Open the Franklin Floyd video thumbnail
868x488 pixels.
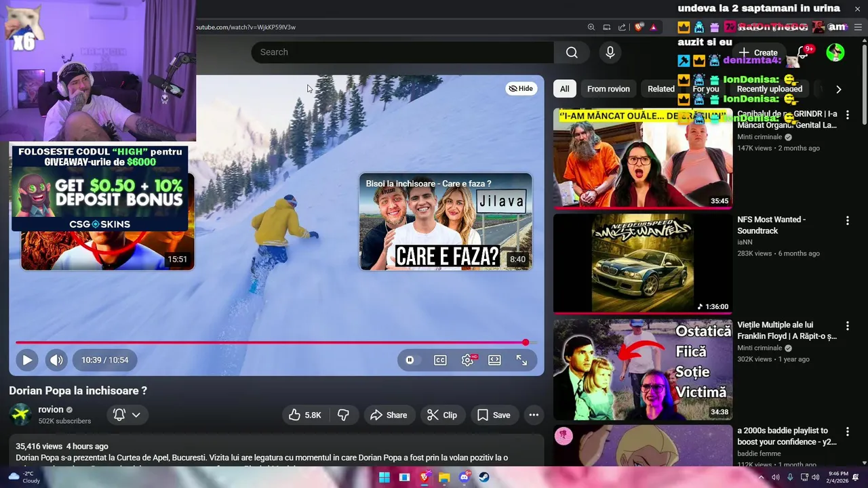click(643, 369)
